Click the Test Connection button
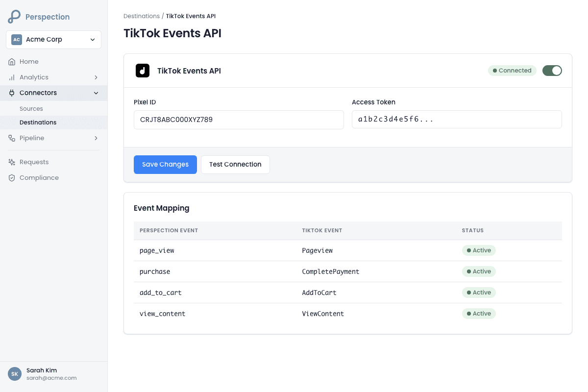This screenshot has height=392, width=588. tap(235, 165)
